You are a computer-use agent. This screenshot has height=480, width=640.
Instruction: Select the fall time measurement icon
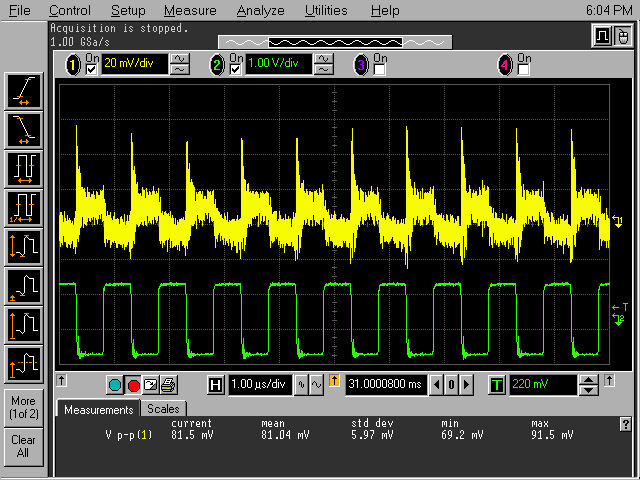click(x=24, y=128)
